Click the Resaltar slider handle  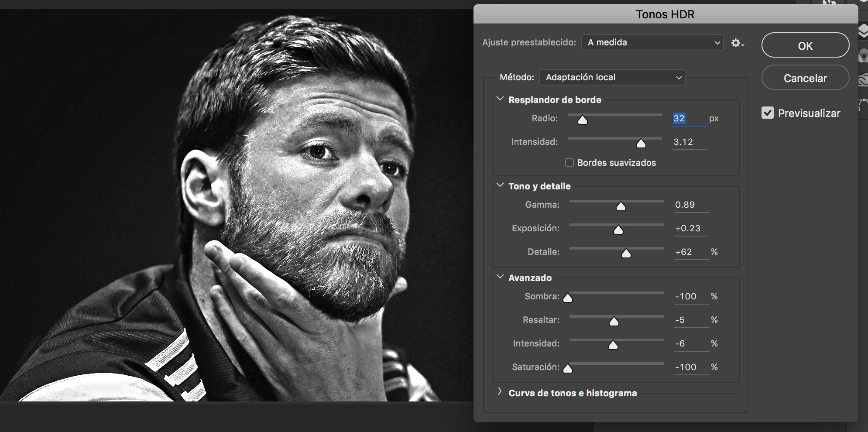tap(614, 321)
